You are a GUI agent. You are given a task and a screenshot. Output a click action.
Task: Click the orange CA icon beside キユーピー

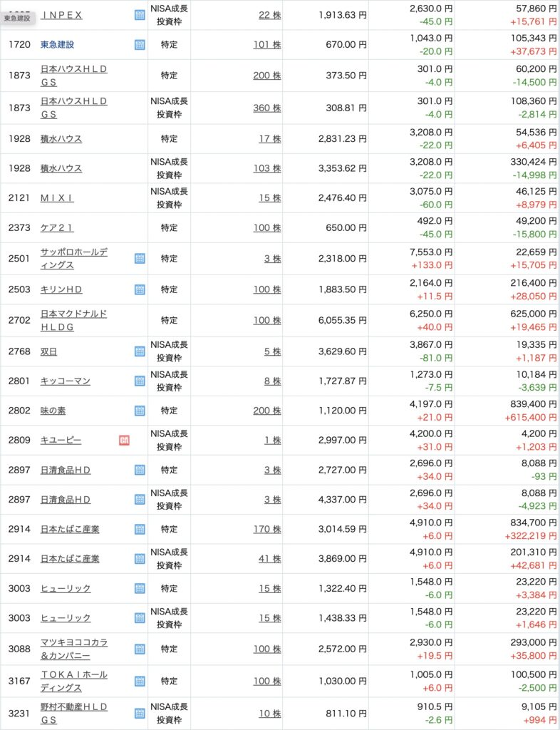click(124, 441)
